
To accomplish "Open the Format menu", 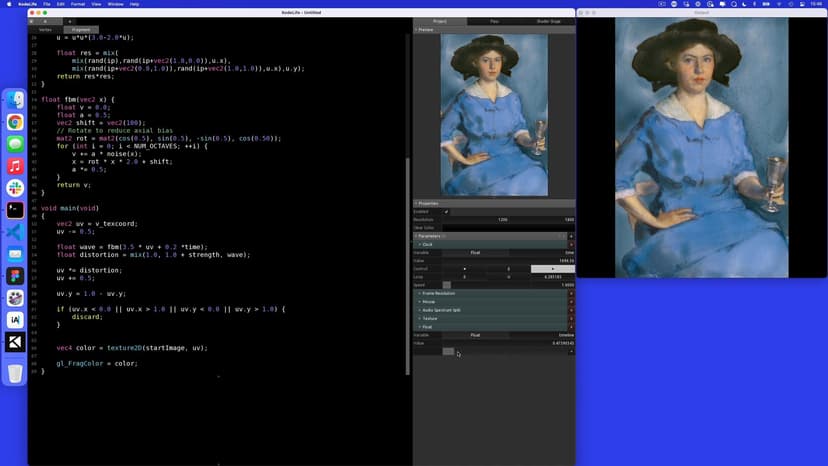I will tap(77, 4).
